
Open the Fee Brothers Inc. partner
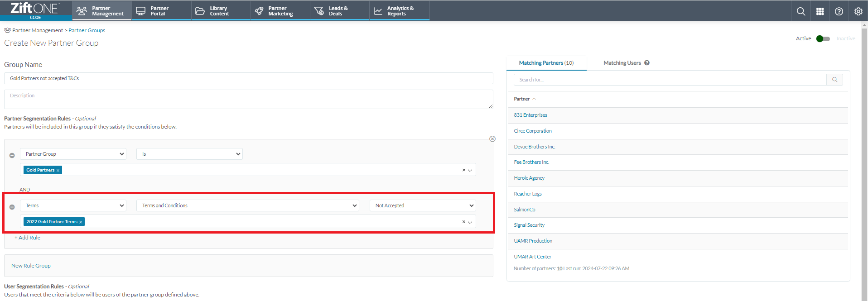531,162
